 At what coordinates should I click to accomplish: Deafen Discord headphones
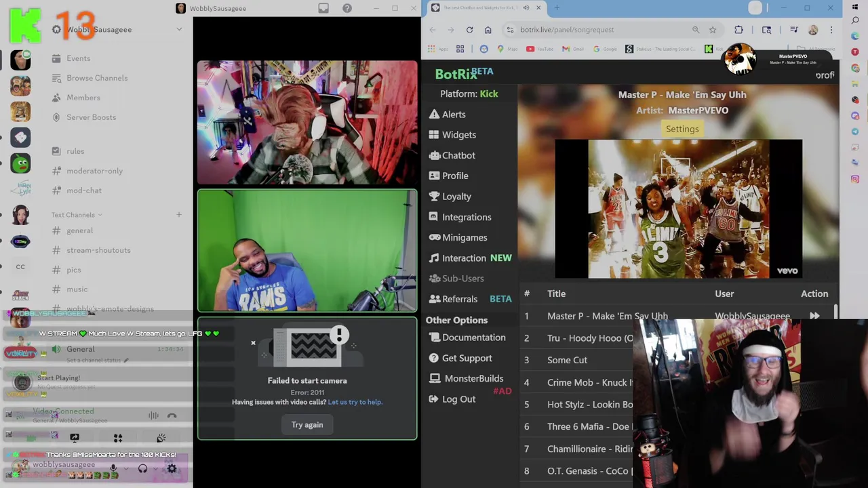point(142,468)
